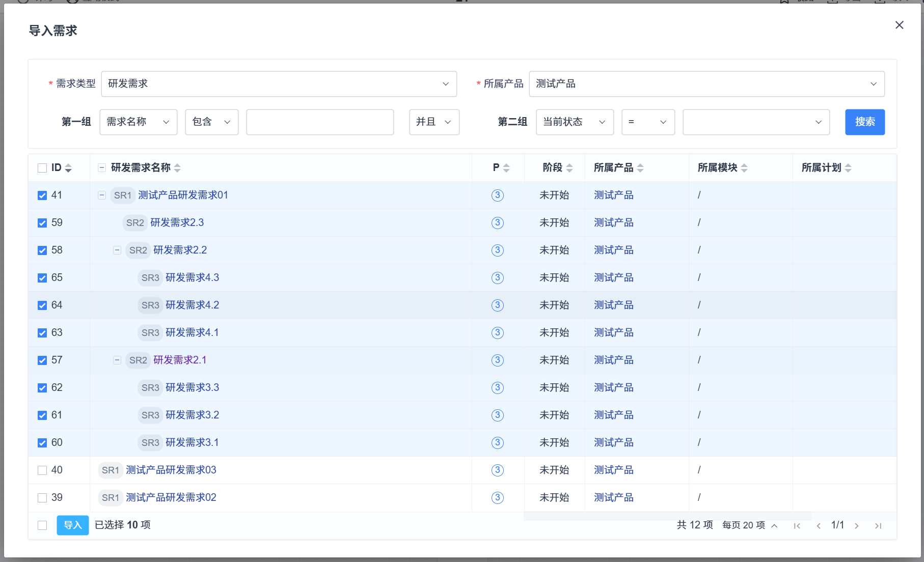Sort by requirement name column
This screenshot has height=562, width=924.
177,168
